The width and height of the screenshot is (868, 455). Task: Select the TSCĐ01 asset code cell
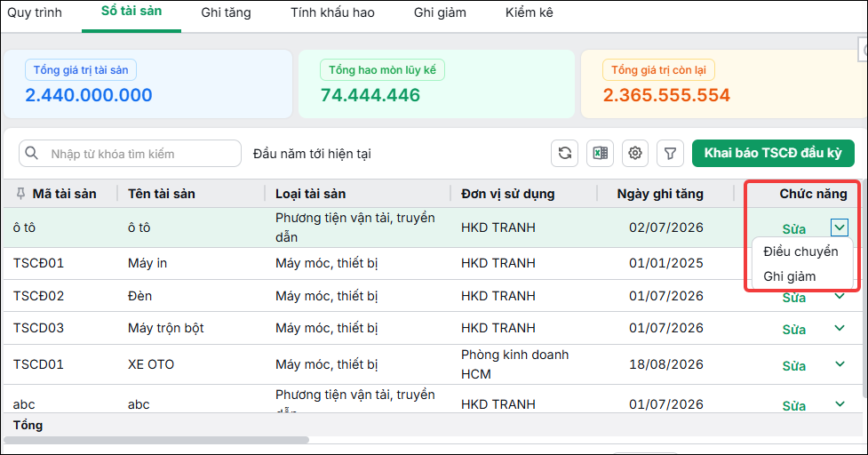[x=38, y=263]
